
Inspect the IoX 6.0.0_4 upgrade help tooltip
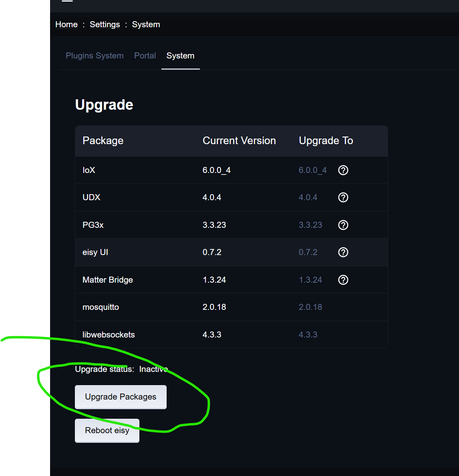tap(343, 170)
